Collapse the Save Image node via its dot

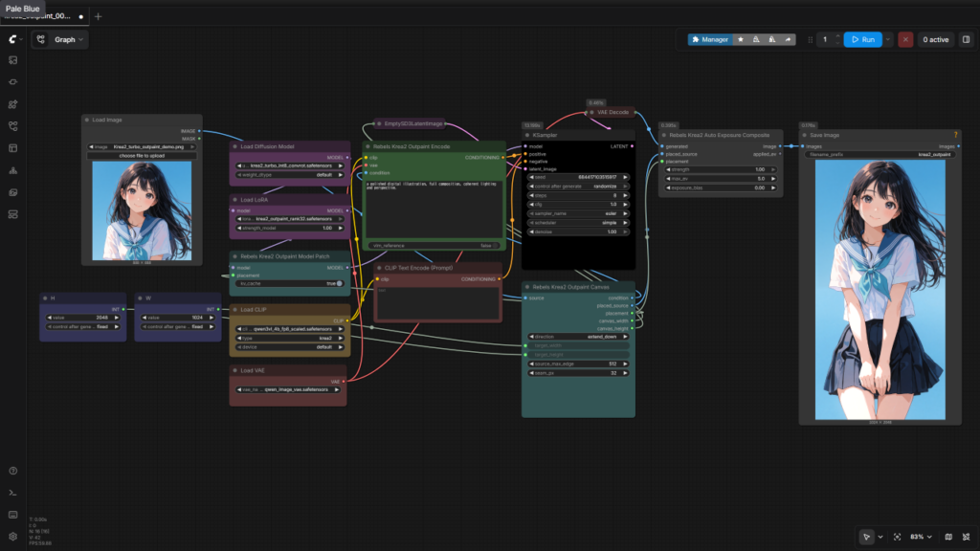[804, 135]
